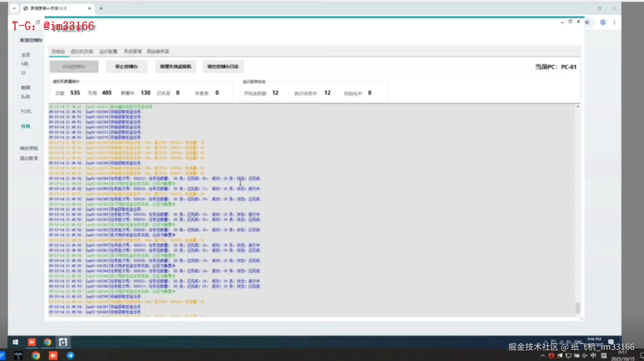The image size is (644, 361).
Task: Open the browser tab search dropdown
Action: [14, 8]
